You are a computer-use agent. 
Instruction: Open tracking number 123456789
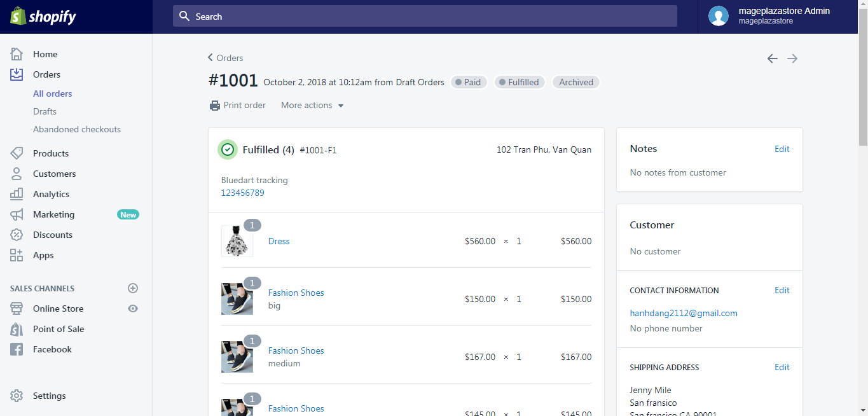(242, 193)
